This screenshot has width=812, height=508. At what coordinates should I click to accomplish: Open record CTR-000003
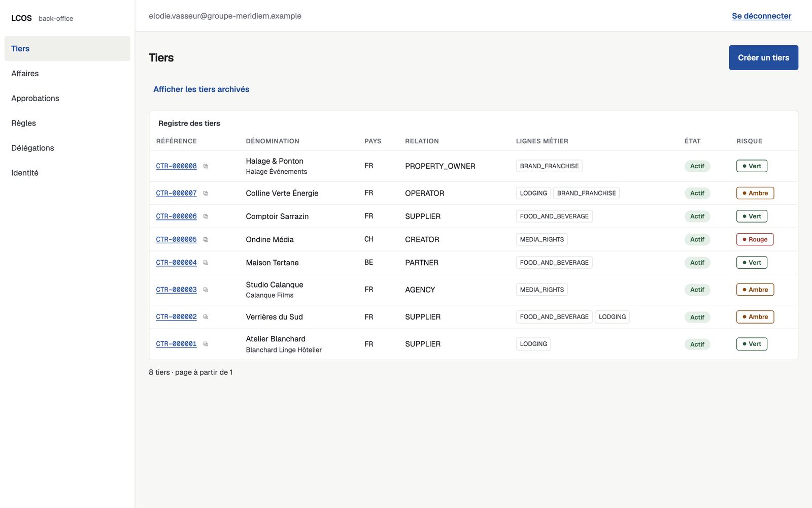pos(176,290)
